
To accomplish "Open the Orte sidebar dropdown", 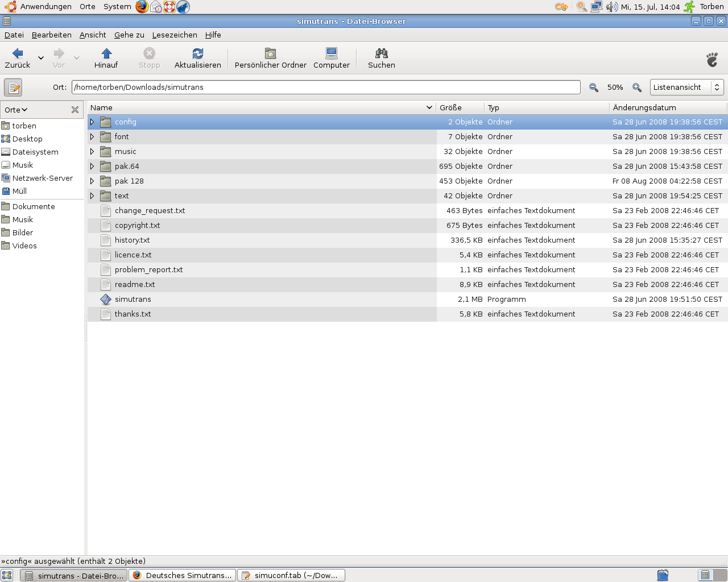I will (x=16, y=110).
